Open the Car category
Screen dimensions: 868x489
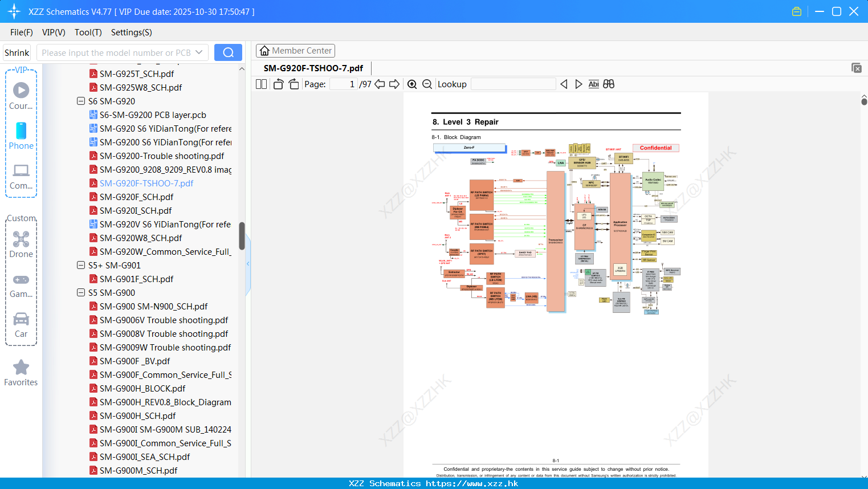(x=21, y=325)
